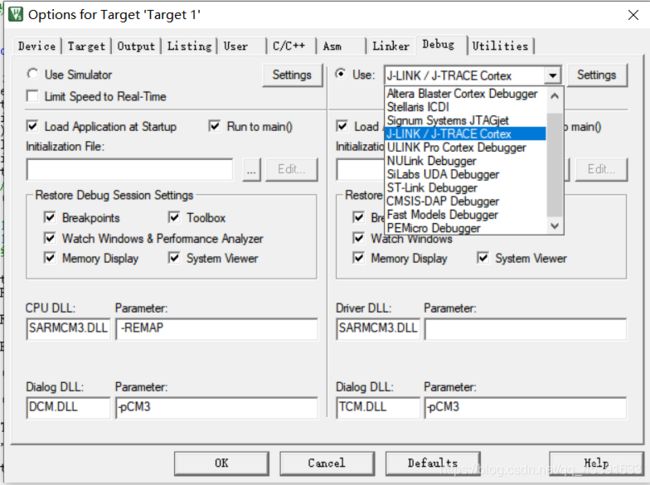Image resolution: width=650 pixels, height=485 pixels.
Task: Toggle hardware Breakpoints checkbox
Action: (x=358, y=217)
